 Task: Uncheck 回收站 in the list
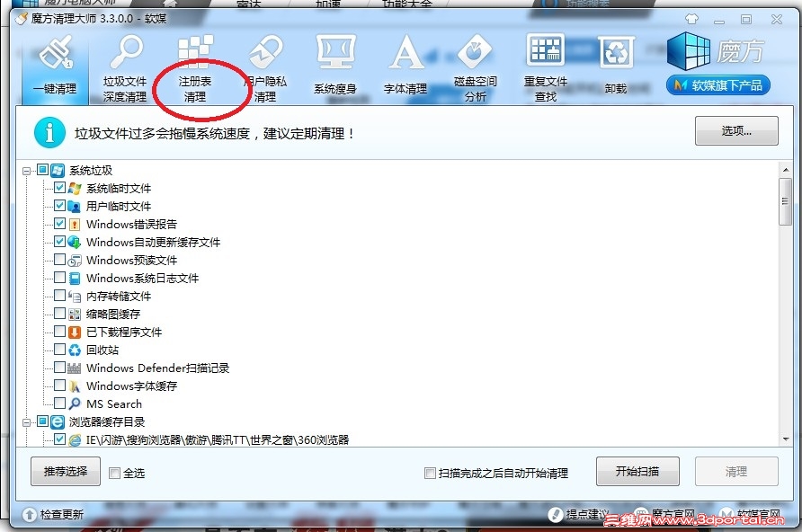coord(59,350)
